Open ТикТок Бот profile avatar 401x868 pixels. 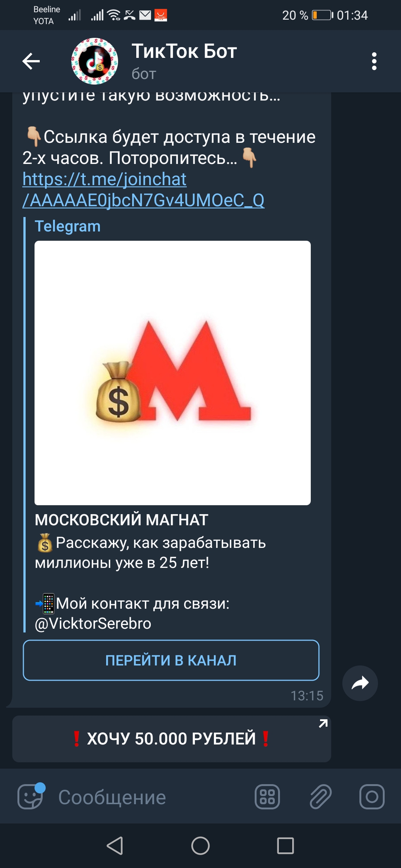95,61
